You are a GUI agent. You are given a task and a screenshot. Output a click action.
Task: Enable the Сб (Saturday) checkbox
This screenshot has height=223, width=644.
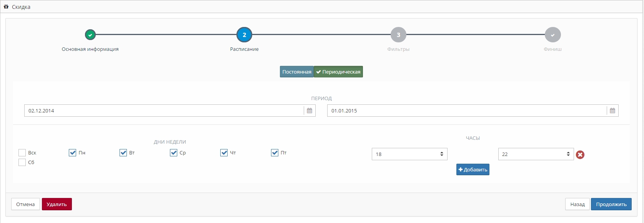pos(22,162)
